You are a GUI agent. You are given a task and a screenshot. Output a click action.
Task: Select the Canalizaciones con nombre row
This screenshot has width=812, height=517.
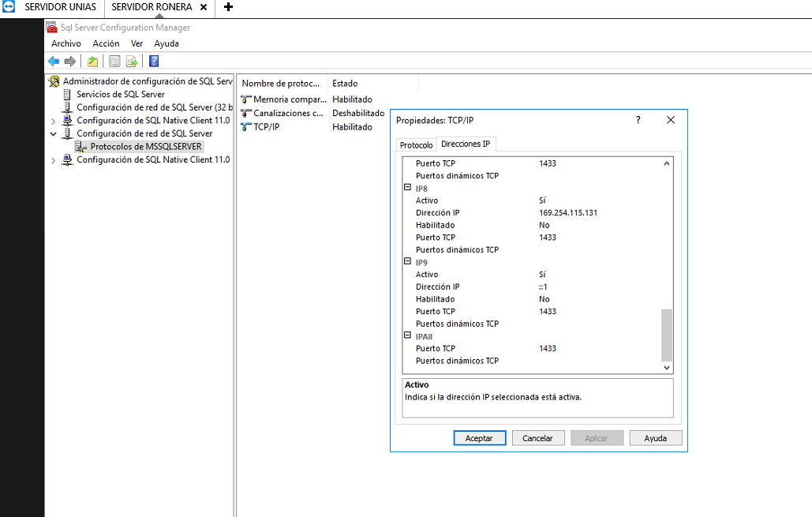coord(311,113)
